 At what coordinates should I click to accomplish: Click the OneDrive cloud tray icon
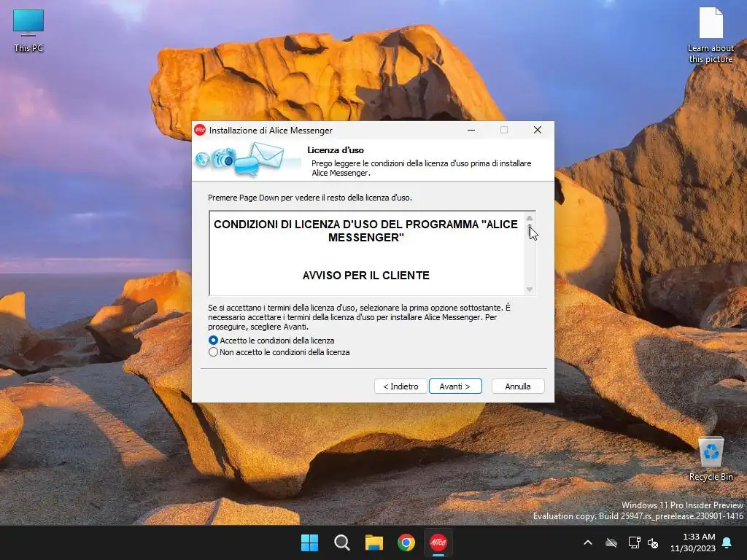pyautogui.click(x=611, y=542)
